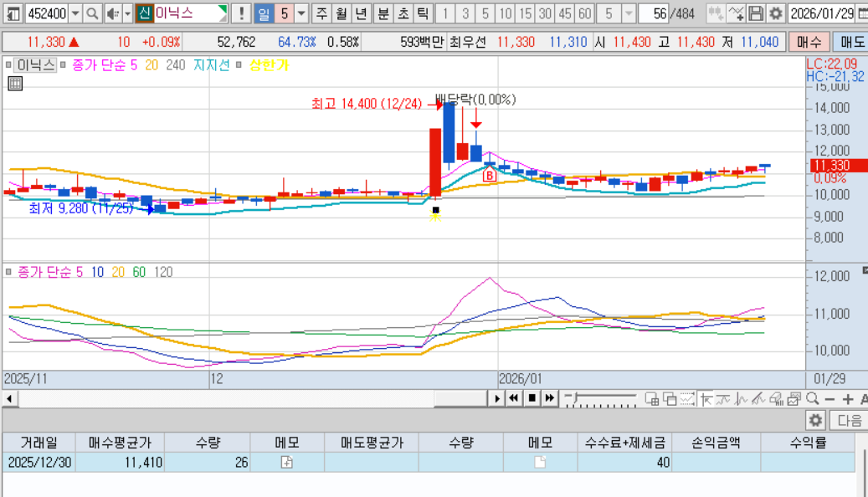Click the dotted range chart icon
The height and width of the screenshot is (497, 868).
pyautogui.click(x=687, y=399)
